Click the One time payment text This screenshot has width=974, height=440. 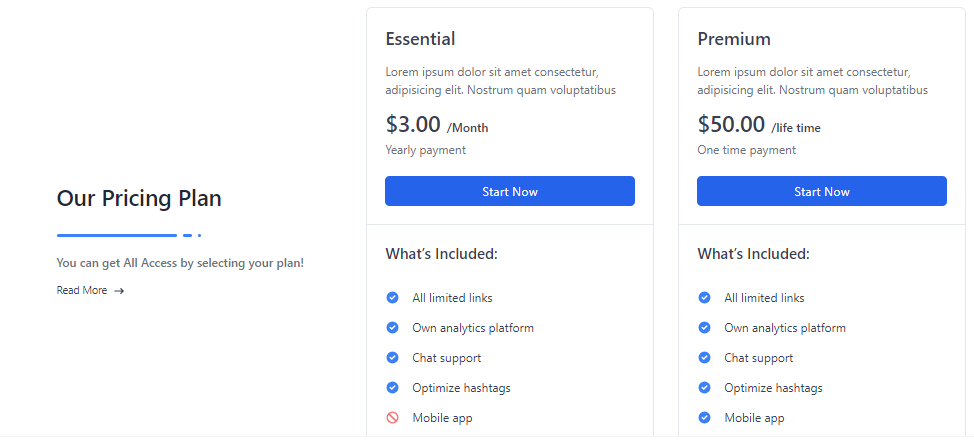pyautogui.click(x=746, y=150)
